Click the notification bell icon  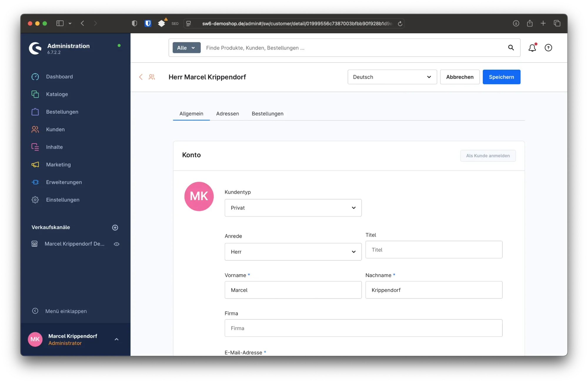532,48
